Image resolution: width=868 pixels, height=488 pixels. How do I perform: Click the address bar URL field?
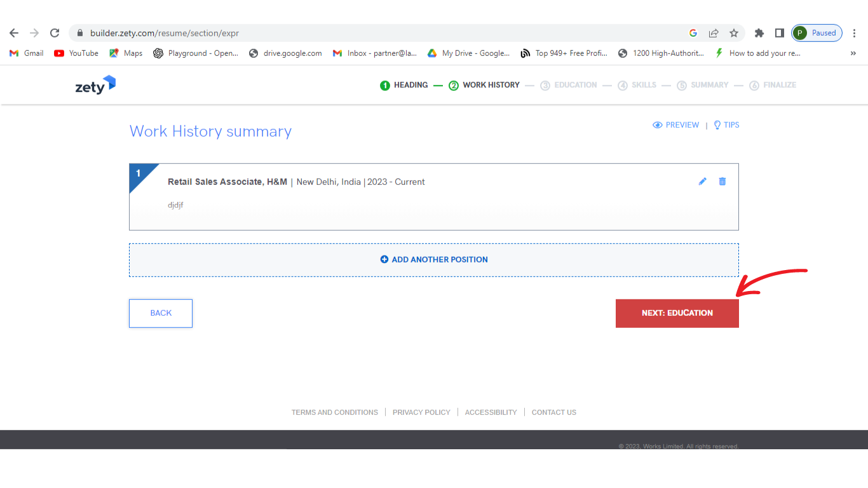(x=381, y=33)
